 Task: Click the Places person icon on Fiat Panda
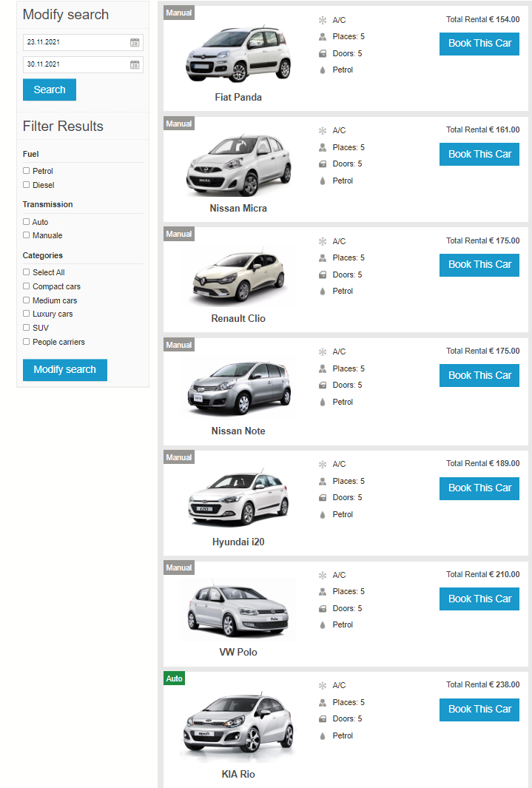tap(323, 37)
